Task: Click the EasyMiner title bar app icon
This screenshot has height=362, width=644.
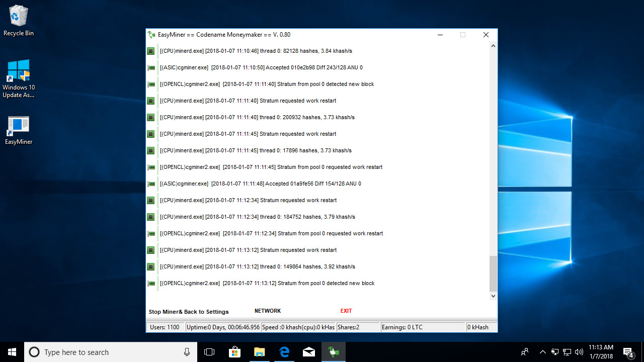Action: (151, 35)
